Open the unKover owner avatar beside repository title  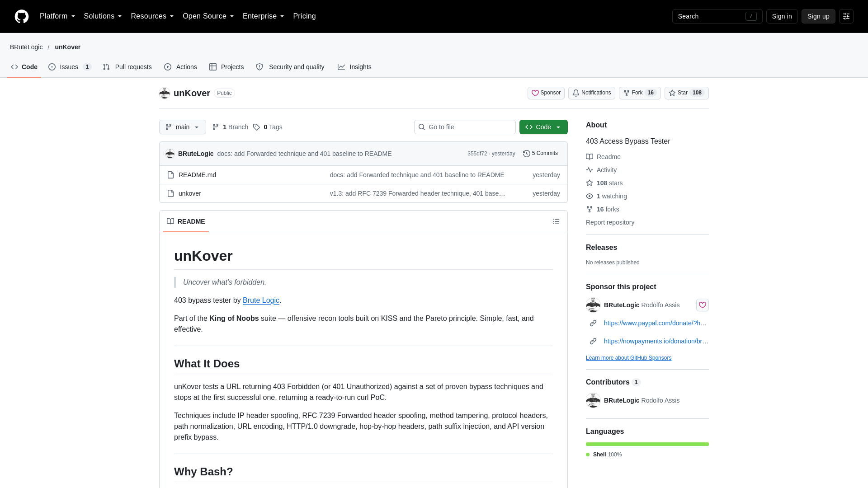click(165, 93)
